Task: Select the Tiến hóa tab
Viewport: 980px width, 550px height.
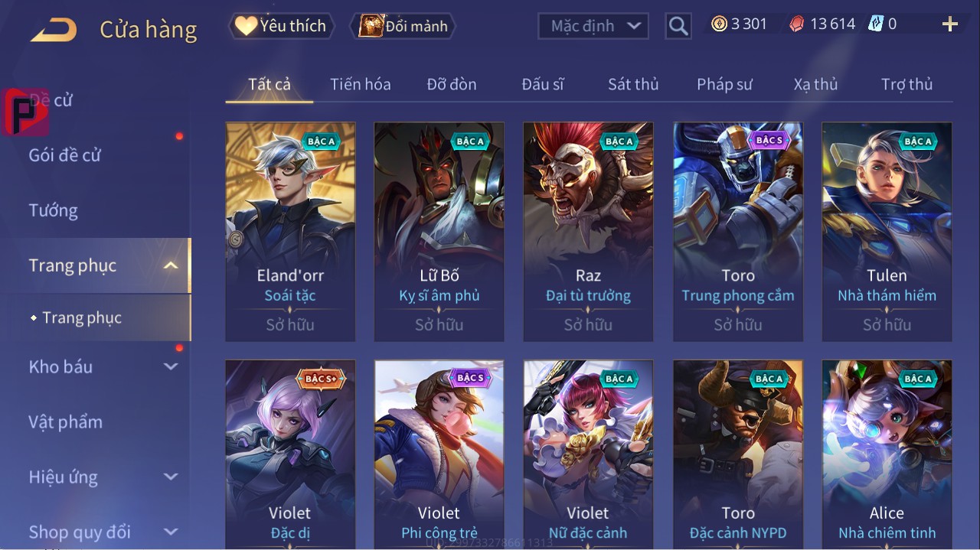Action: pos(361,84)
